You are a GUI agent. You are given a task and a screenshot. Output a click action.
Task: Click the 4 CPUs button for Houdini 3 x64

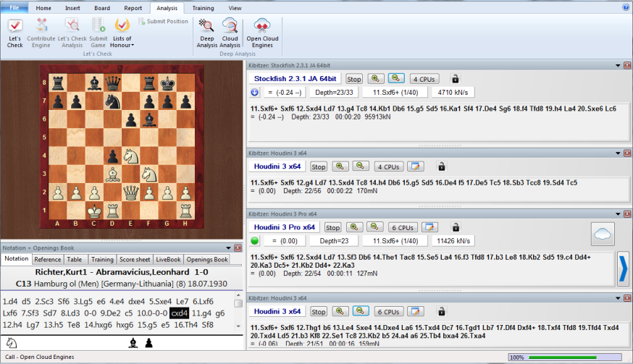(388, 166)
